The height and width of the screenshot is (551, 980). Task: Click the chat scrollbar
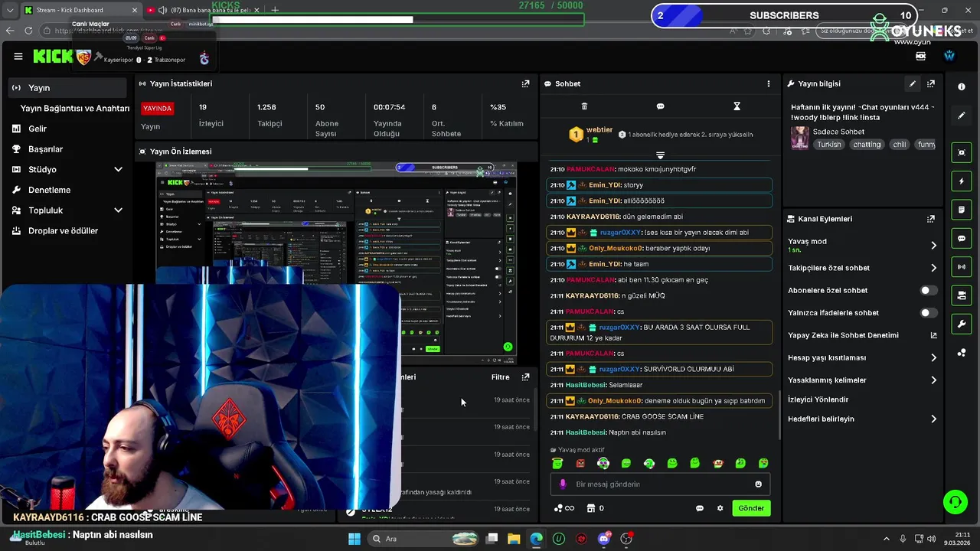click(x=779, y=414)
